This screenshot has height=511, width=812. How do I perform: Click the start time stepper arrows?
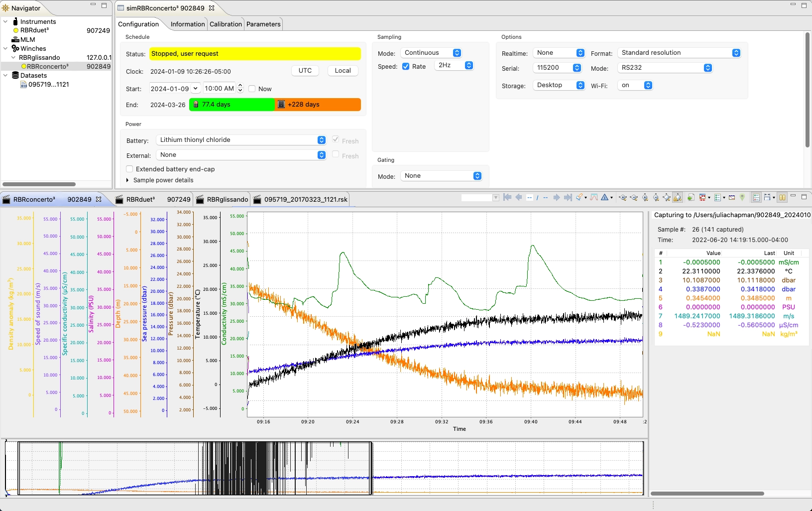click(240, 88)
